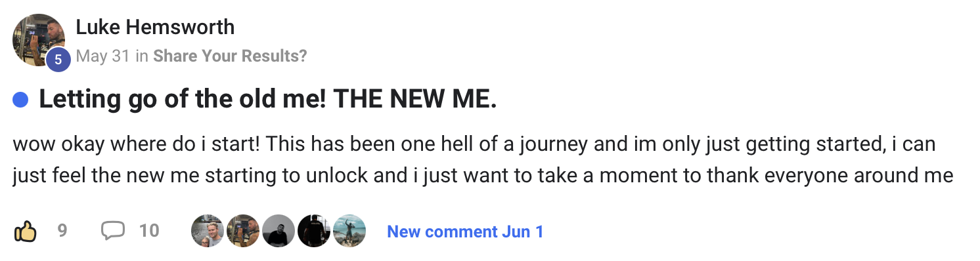980x261 pixels.
Task: Open the Share Your Results? category
Action: [x=230, y=56]
